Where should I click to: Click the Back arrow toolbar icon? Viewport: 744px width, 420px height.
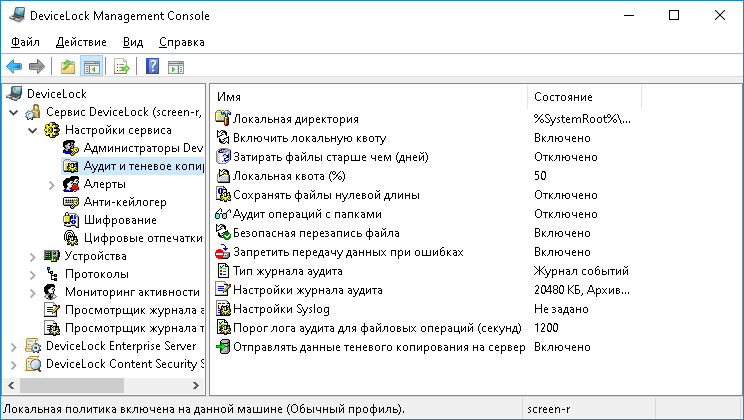tap(14, 67)
